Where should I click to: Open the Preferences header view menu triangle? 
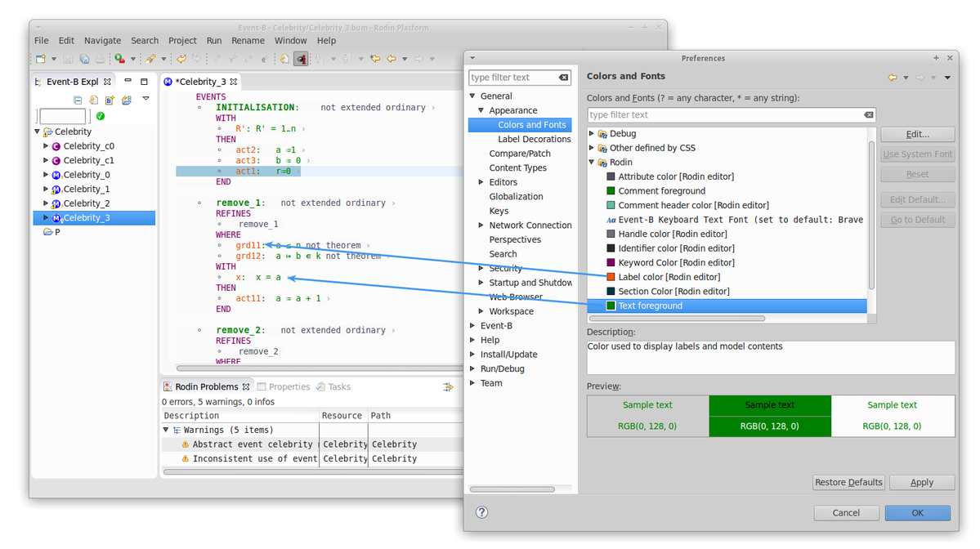[x=947, y=78]
